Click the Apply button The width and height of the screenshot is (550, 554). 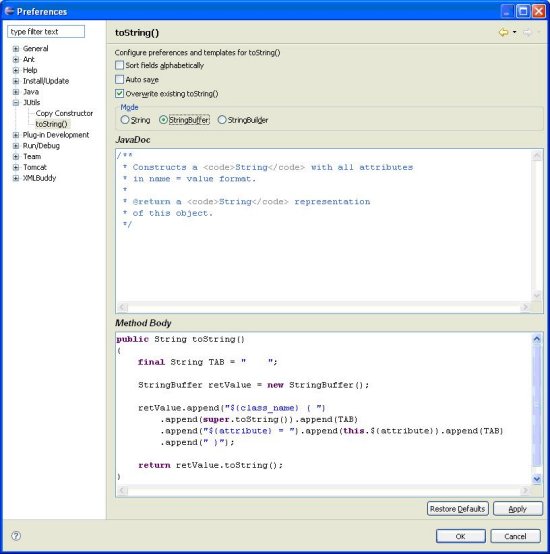pyautogui.click(x=518, y=509)
